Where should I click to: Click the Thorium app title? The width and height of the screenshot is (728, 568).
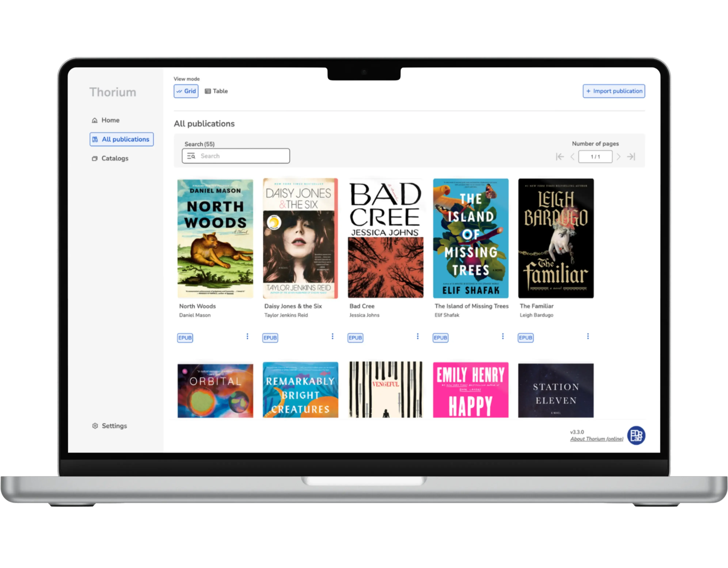(113, 92)
